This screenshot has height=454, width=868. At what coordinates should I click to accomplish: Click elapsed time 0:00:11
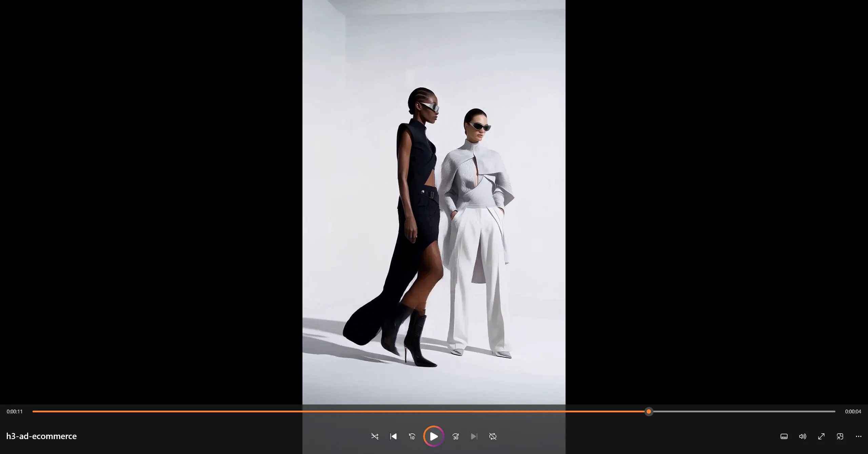15,412
